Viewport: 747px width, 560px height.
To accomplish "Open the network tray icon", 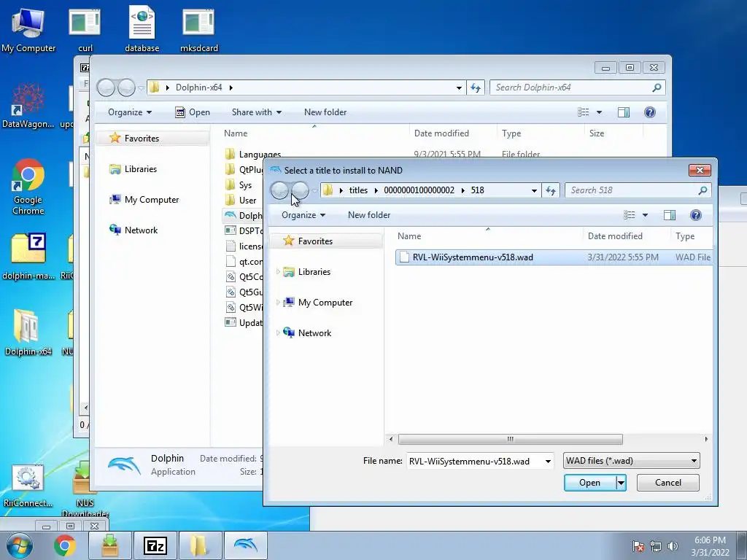I will (656, 546).
